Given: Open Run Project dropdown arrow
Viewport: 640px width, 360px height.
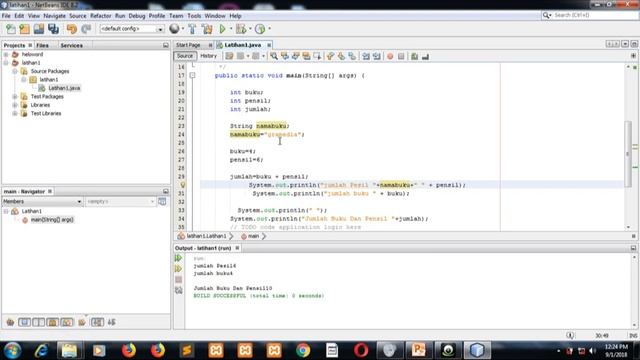Looking at the screenshot, I should point(231,29).
